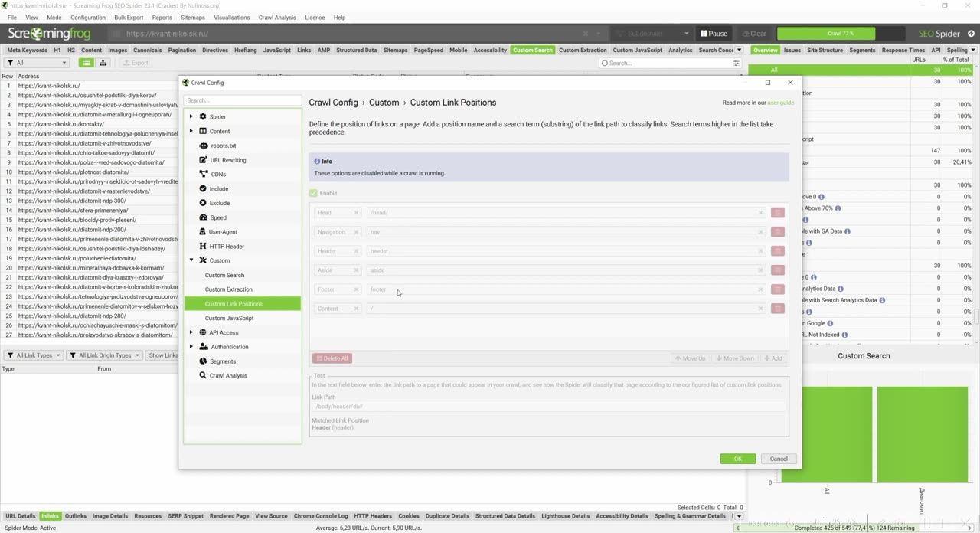Pause the running crawl
980x533 pixels.
[x=714, y=34]
